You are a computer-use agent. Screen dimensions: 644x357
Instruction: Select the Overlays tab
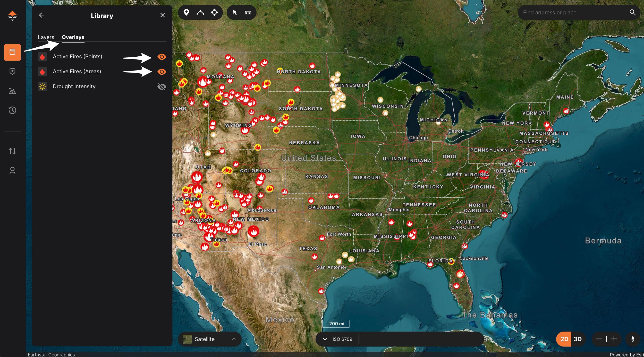73,37
